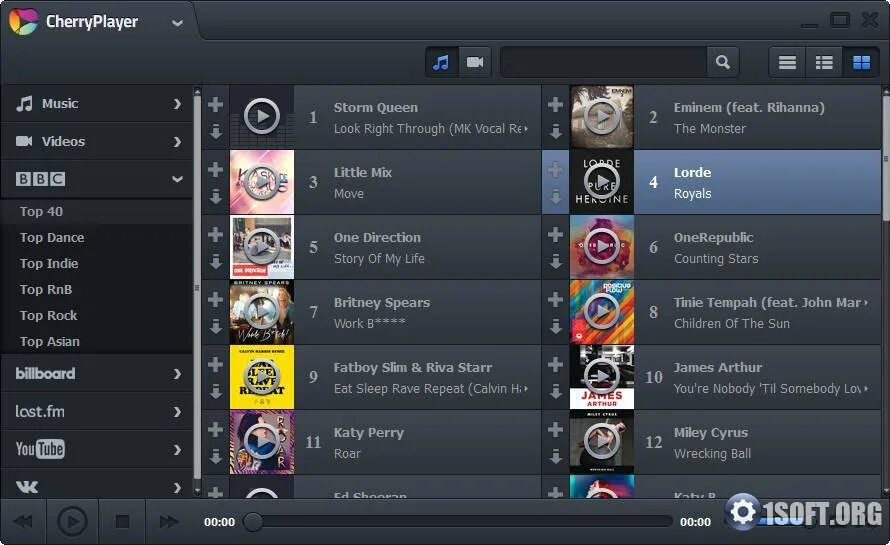890x545 pixels.
Task: Play Lorde Pure Heroine album thumbnail
Action: [602, 182]
